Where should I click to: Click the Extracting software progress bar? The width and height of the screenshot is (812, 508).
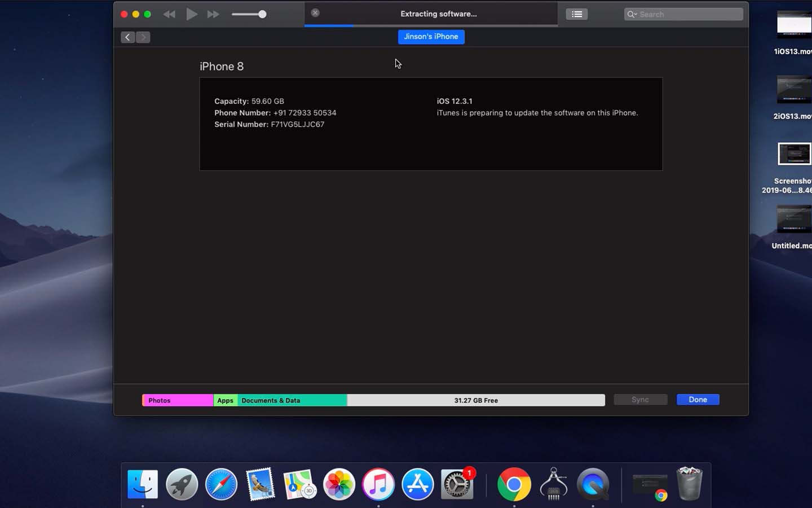[x=431, y=25]
